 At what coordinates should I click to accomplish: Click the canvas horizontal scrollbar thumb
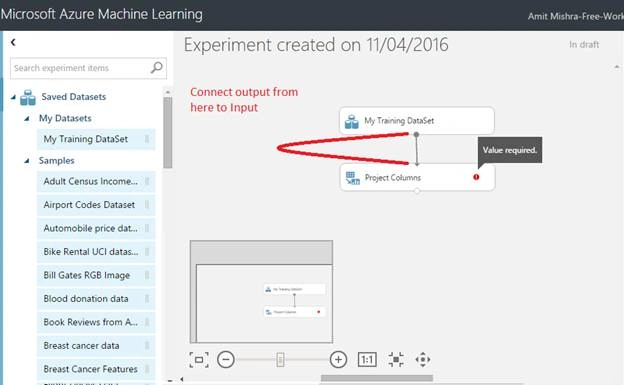coord(377,378)
